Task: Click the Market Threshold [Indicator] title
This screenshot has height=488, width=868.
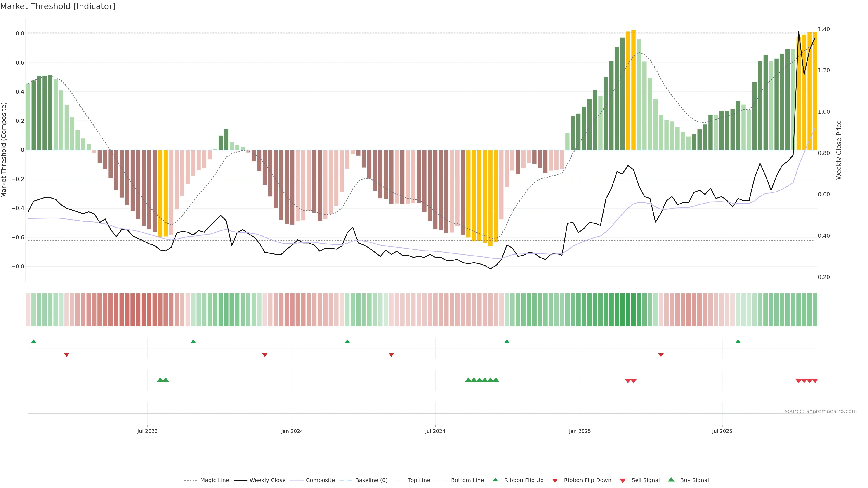Action: pos(58,6)
